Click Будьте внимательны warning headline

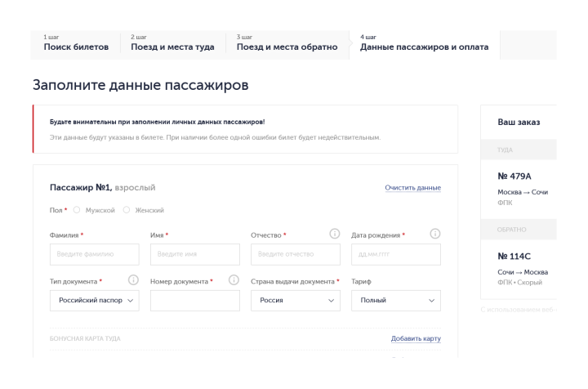pyautogui.click(x=157, y=122)
